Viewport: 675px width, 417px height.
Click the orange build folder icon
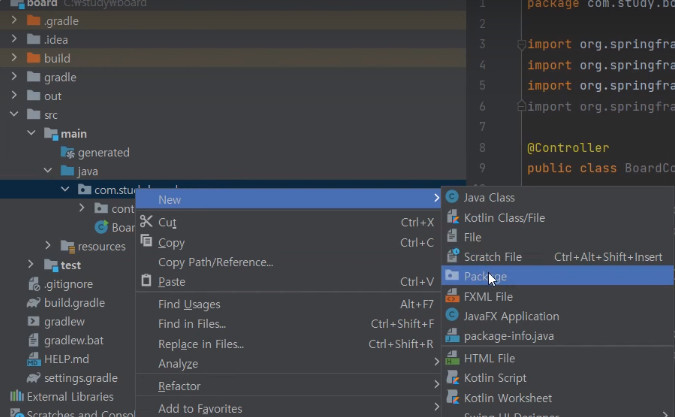point(34,58)
